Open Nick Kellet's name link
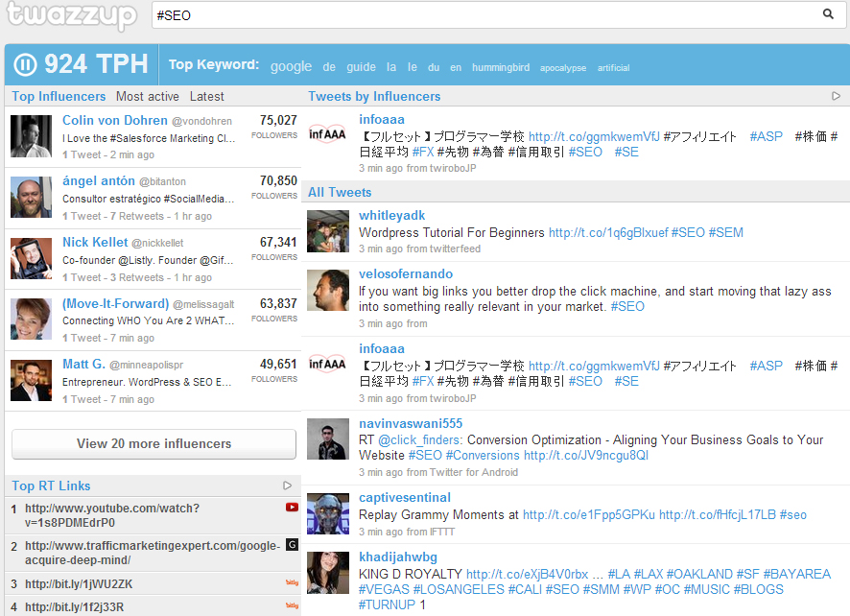This screenshot has height=616, width=850. pos(95,242)
